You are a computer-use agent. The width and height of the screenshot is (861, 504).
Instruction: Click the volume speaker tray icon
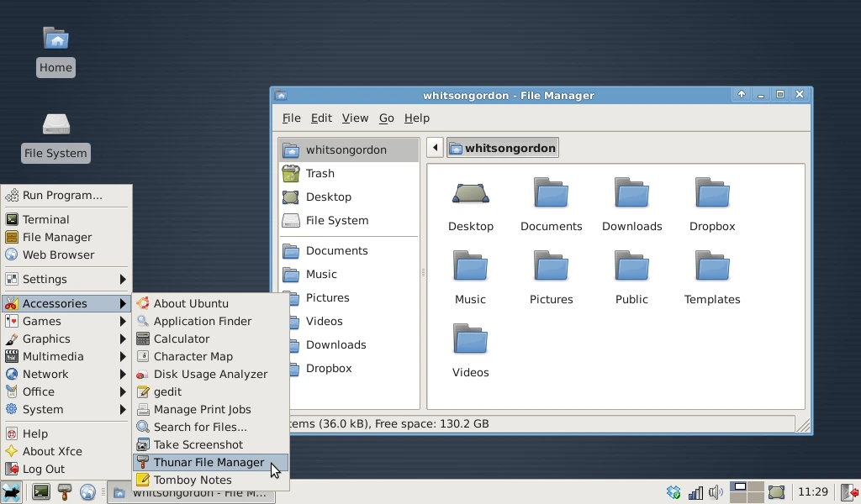point(716,492)
